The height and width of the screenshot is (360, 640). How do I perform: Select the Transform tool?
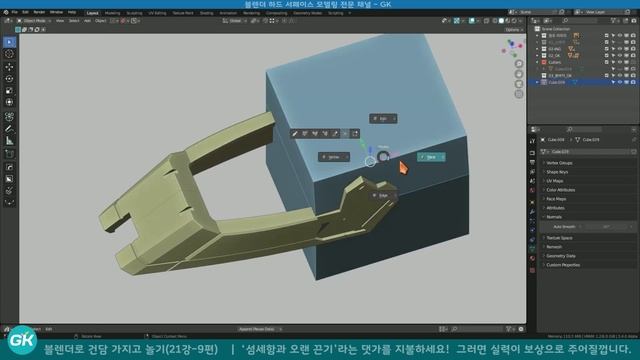click(x=9, y=102)
